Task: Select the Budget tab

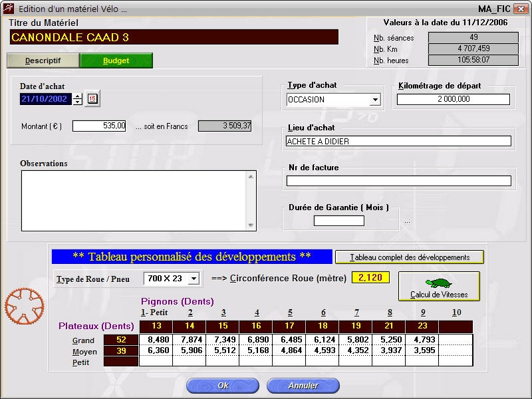Action: pos(116,61)
